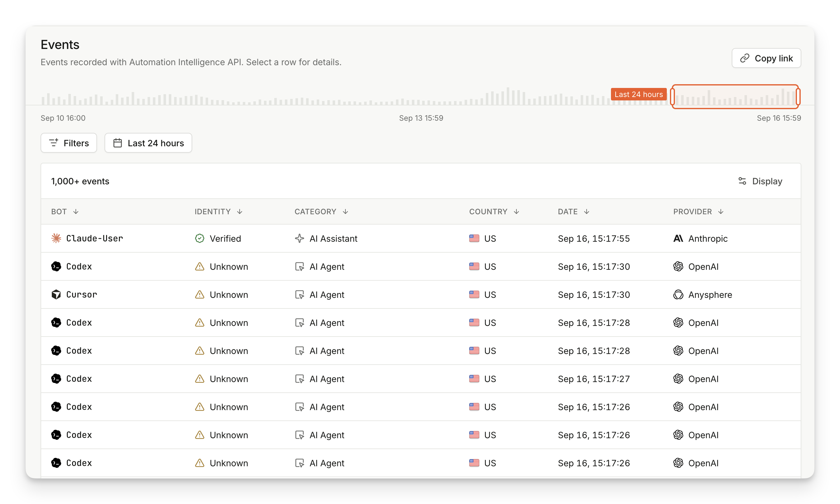Open the Filters panel
The height and width of the screenshot is (504, 840).
point(69,143)
